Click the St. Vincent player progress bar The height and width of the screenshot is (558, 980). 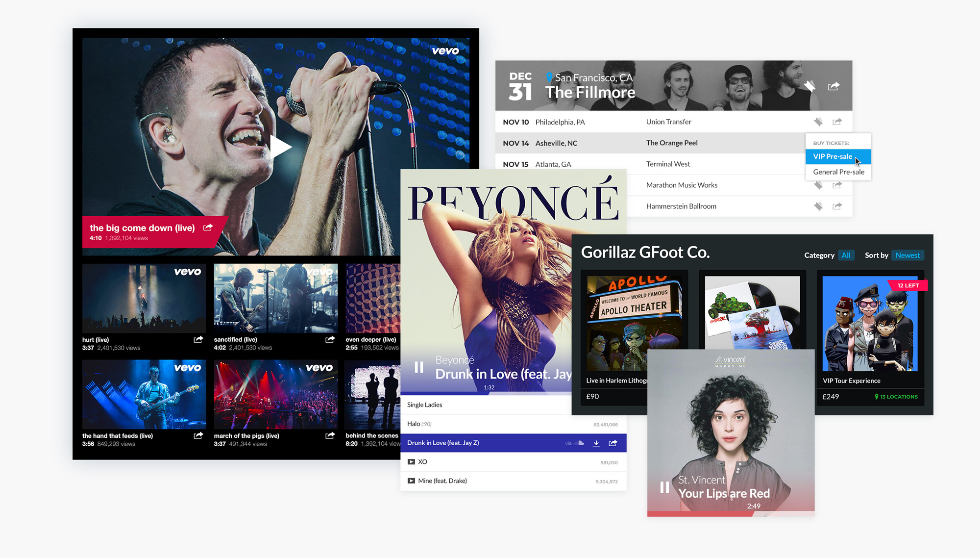(x=731, y=513)
